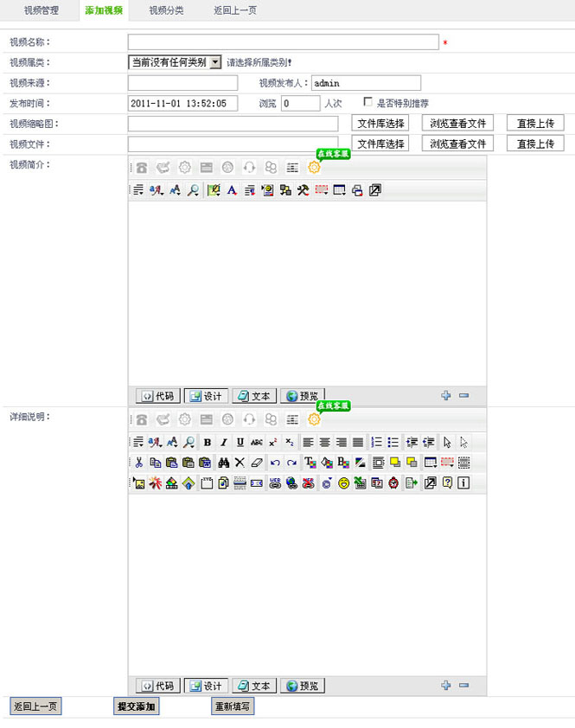Toggle bold formatting in 详细说明 editor
This screenshot has width=575, height=728.
[x=208, y=442]
